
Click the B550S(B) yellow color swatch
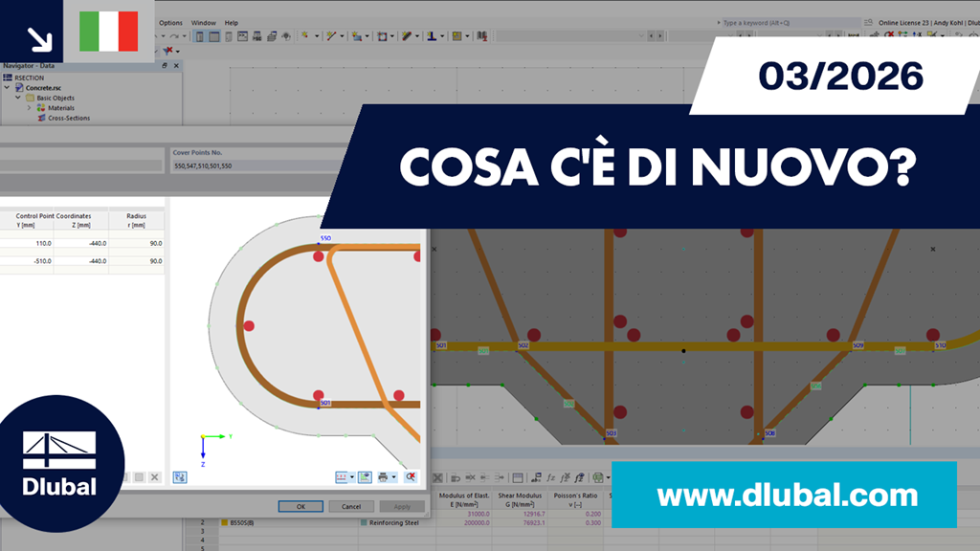224,523
